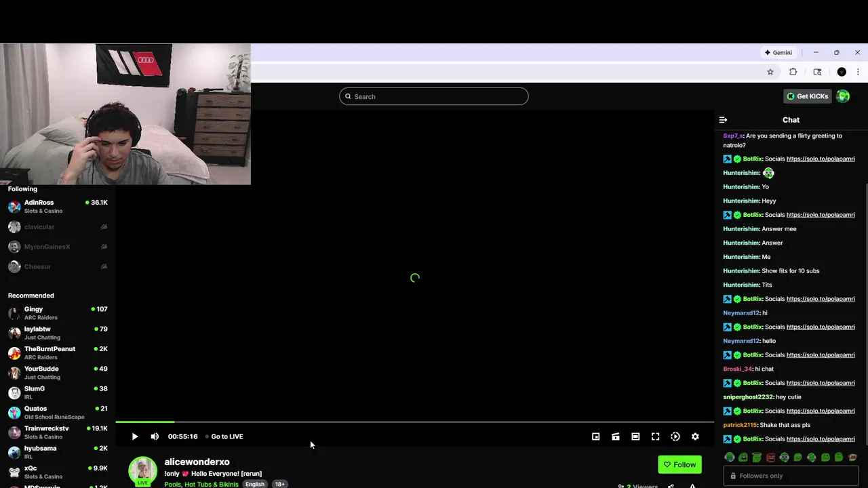Click username patrick2115 in chat
Image resolution: width=868 pixels, height=488 pixels.
pos(740,425)
